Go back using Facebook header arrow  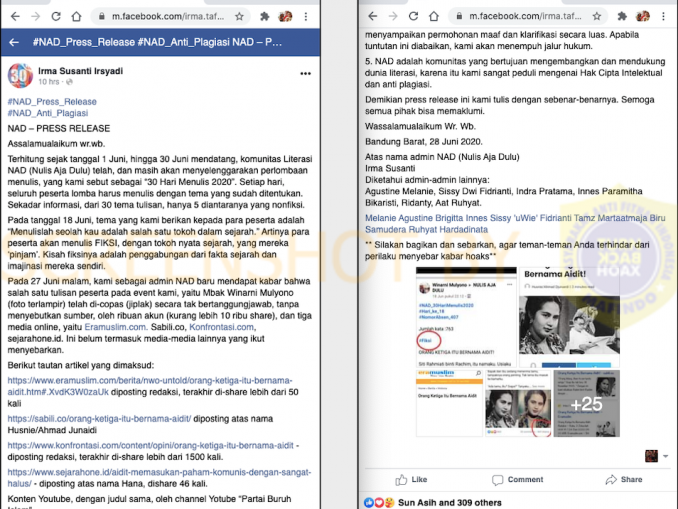14,42
